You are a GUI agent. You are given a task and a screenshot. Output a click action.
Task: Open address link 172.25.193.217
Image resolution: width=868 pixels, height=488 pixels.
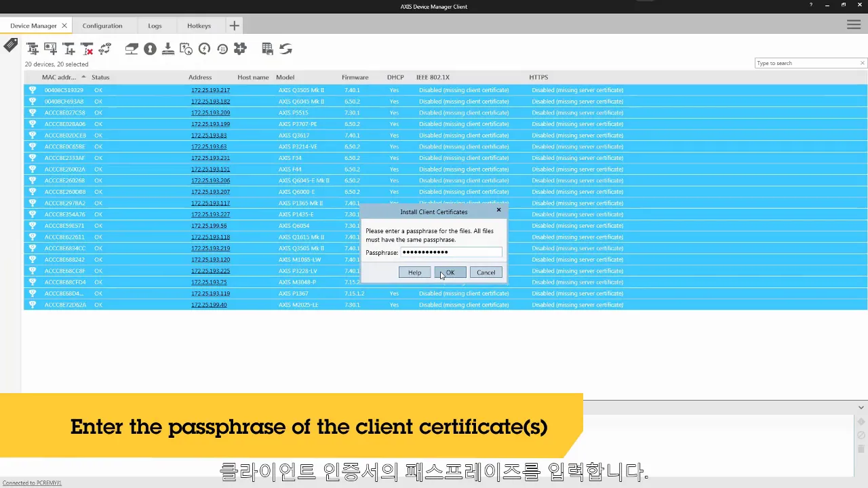point(210,90)
